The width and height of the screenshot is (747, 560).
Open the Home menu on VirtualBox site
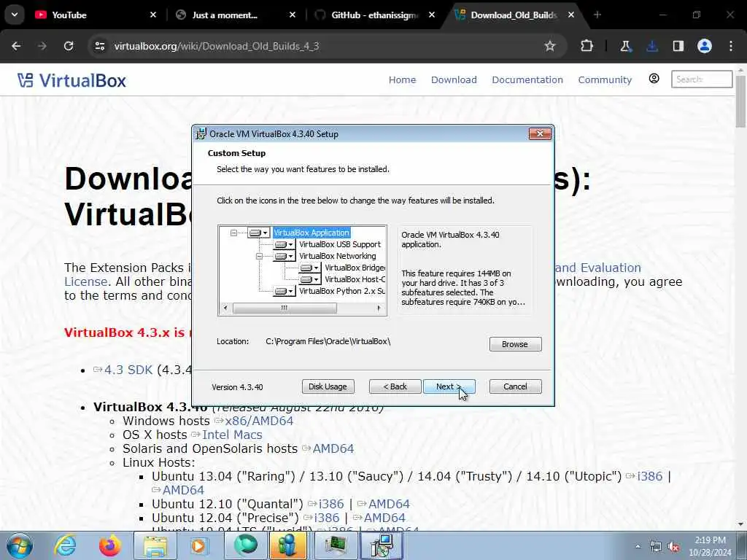(402, 80)
